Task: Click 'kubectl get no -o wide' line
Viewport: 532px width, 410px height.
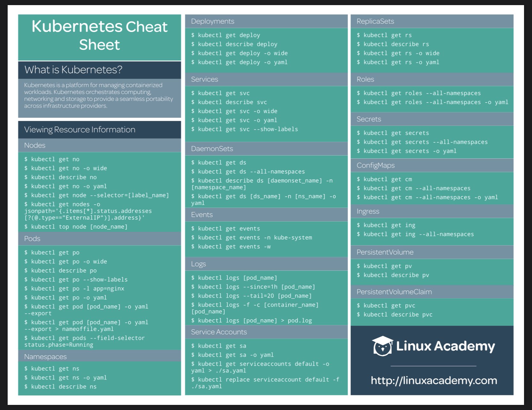Action: tap(66, 168)
